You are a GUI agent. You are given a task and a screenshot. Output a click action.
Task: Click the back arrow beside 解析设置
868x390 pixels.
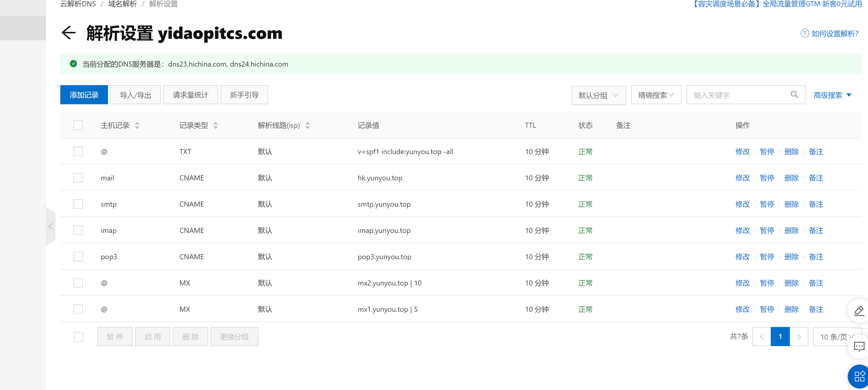[69, 33]
